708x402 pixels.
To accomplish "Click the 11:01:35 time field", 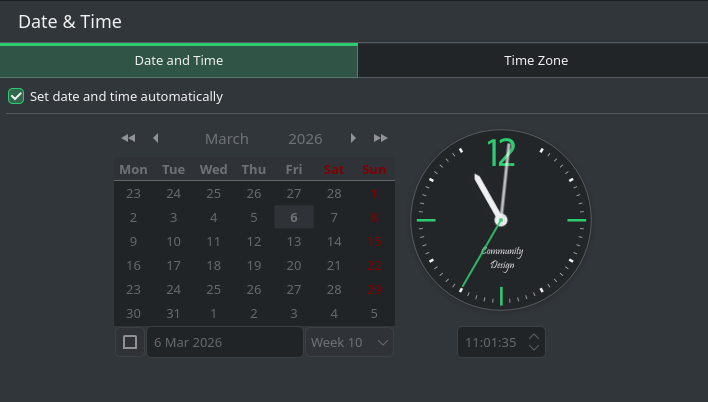I will coord(491,342).
